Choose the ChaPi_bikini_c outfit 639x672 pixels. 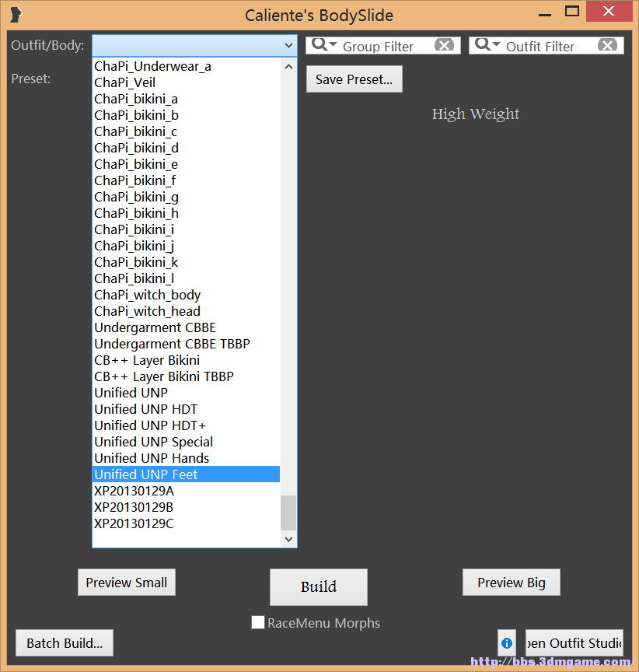pyautogui.click(x=187, y=131)
